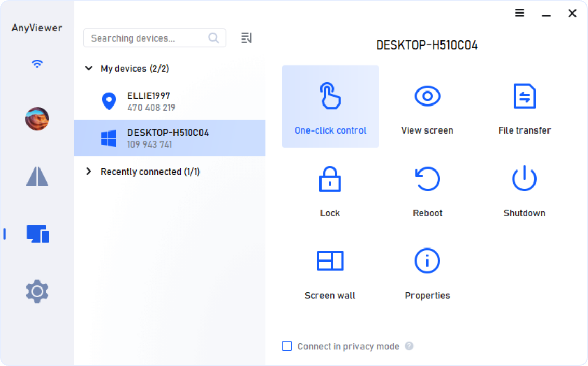Image resolution: width=588 pixels, height=366 pixels.
Task: Click the privacy mode help icon
Action: (409, 346)
